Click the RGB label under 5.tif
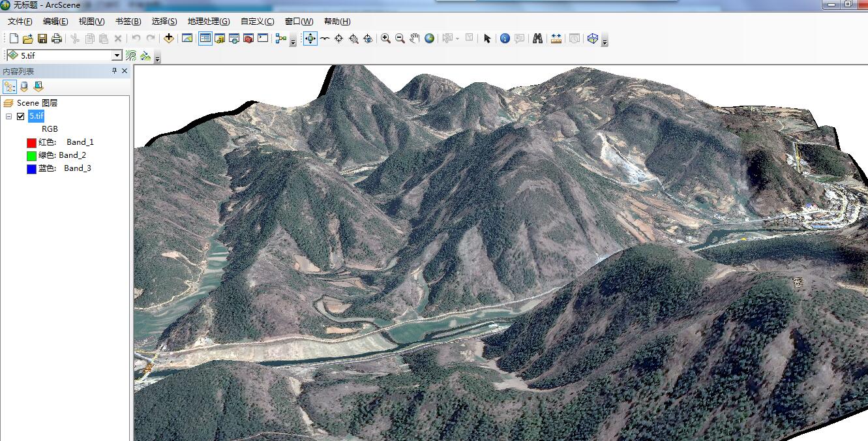The width and height of the screenshot is (868, 441). (x=50, y=129)
